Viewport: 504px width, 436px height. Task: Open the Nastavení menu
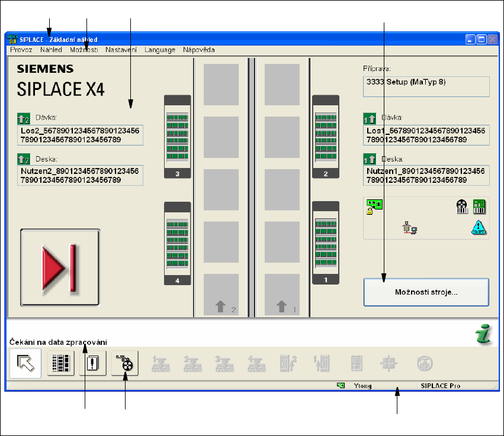coord(121,50)
